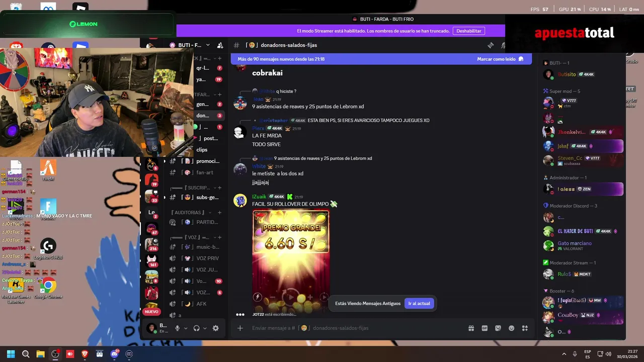This screenshot has height=362, width=644.
Task: Open Windows Start menu
Action: point(11,354)
